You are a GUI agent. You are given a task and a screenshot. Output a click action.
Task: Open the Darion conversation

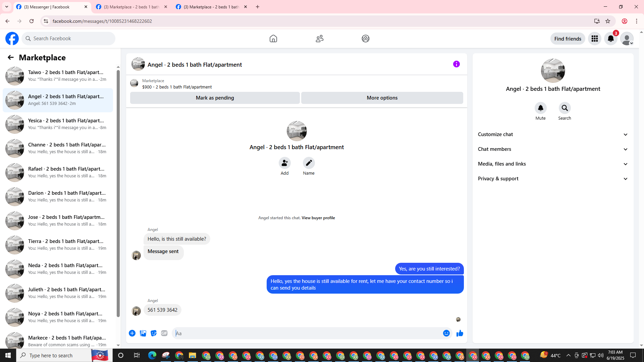point(58,196)
